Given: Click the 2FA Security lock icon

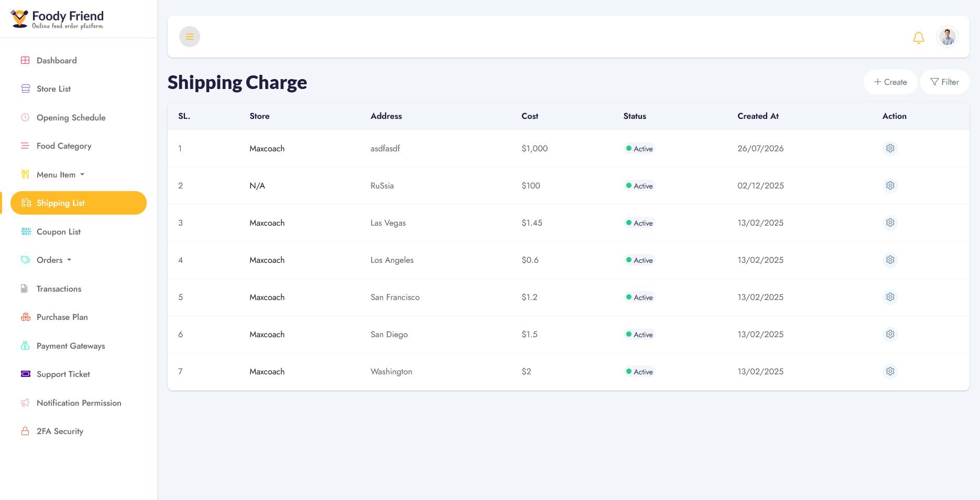Looking at the screenshot, I should coord(25,431).
